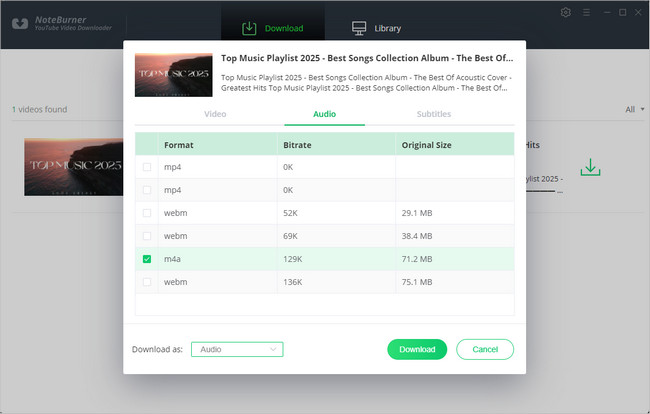
Task: Click the settings gear icon in title bar
Action: [x=566, y=12]
